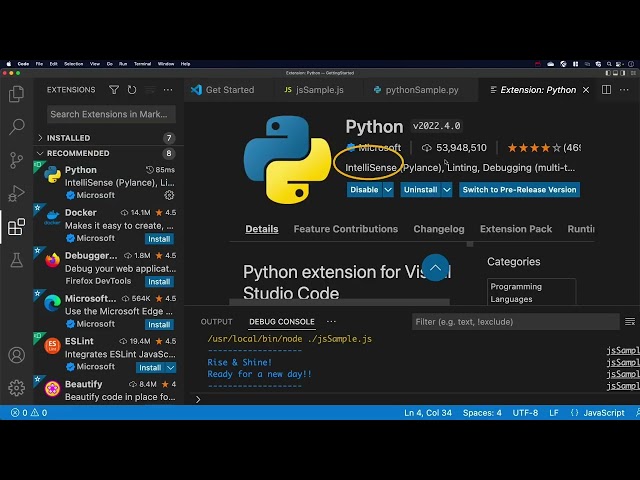This screenshot has height=480, width=640.
Task: Install the Microsoft Edge Tools extension
Action: pos(159,324)
